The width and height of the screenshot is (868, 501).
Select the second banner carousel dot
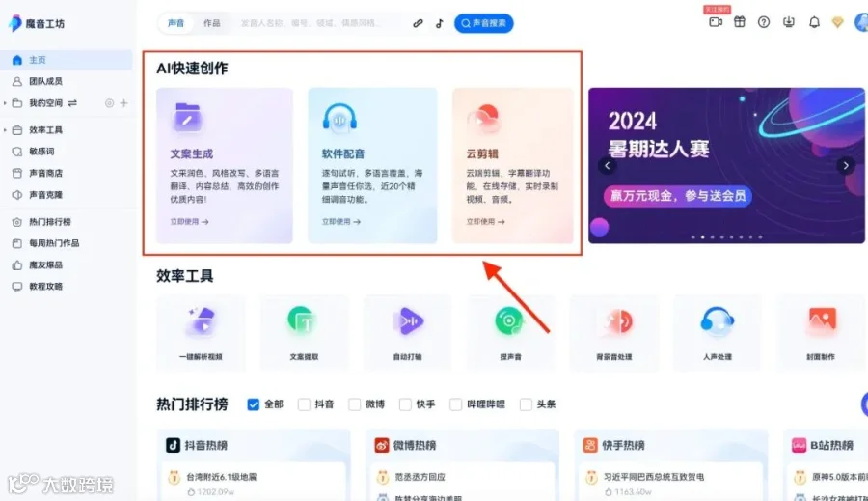pyautogui.click(x=702, y=237)
